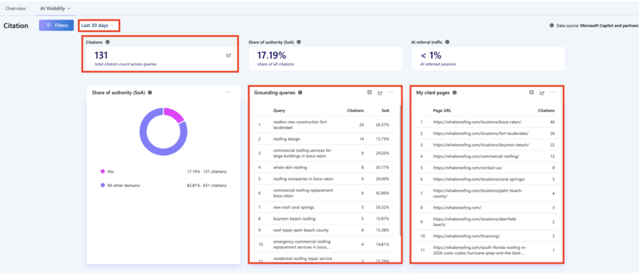644x279 pixels.
Task: Open the https://whaleroofing.com/ homepage URL
Action: 457,207
